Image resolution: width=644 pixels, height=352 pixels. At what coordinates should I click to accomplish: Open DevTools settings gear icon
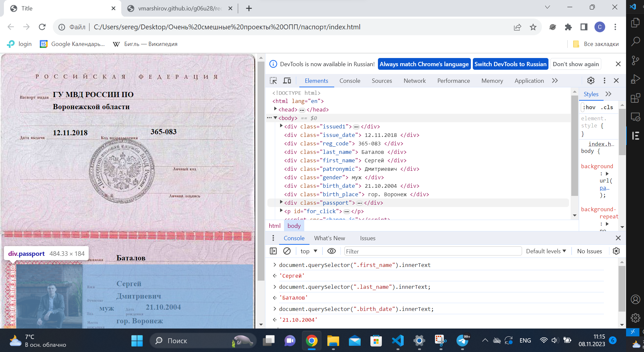coord(591,81)
